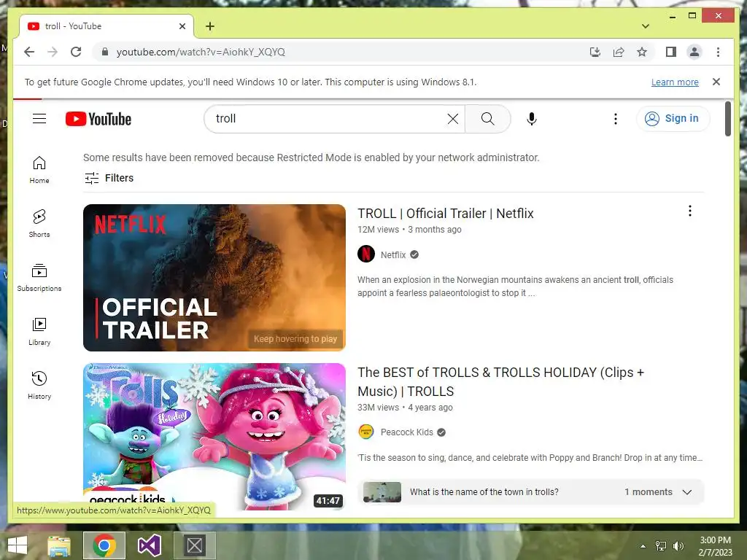The image size is (747, 560).
Task: Click the magnifier search button
Action: pyautogui.click(x=487, y=119)
